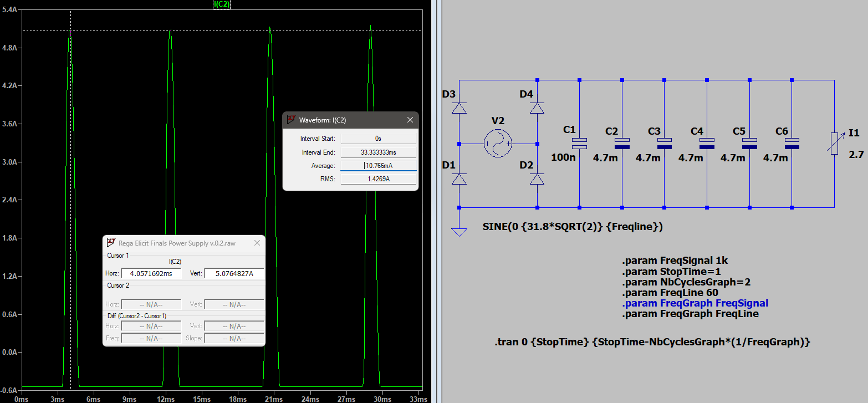Click the blue .param FreqGraph FreqSignal comment
This screenshot has height=403, width=868.
pos(695,303)
